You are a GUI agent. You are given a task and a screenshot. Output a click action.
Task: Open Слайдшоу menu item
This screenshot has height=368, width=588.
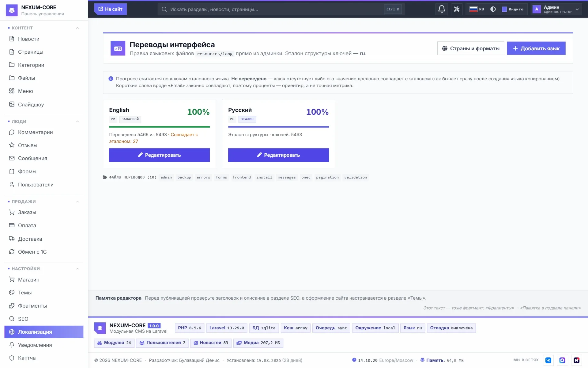pos(44,105)
